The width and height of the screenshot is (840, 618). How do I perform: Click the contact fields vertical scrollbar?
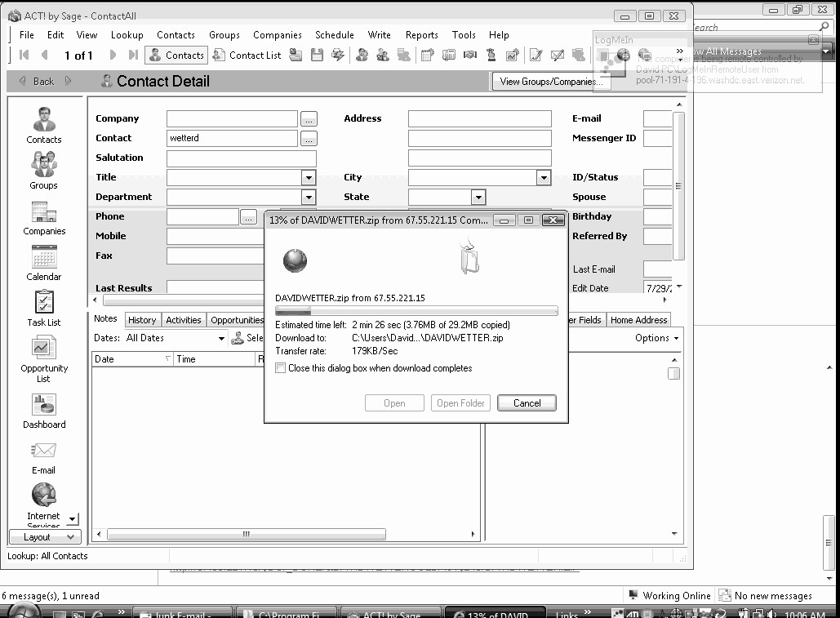678,186
